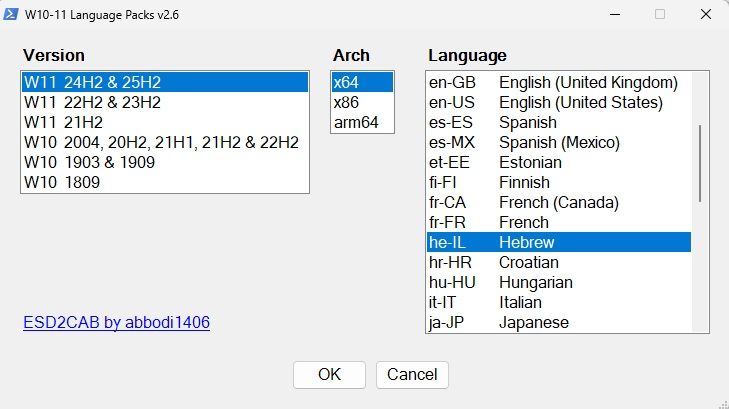Viewport: 729px width, 409px height.
Task: Select W11 22H2 & 23H2 version
Action: 92,102
